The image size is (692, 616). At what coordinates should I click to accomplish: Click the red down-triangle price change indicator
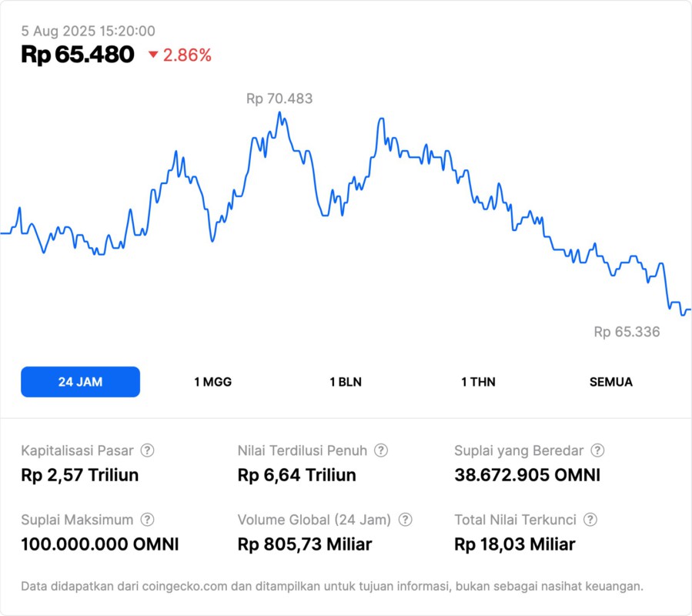tap(153, 55)
